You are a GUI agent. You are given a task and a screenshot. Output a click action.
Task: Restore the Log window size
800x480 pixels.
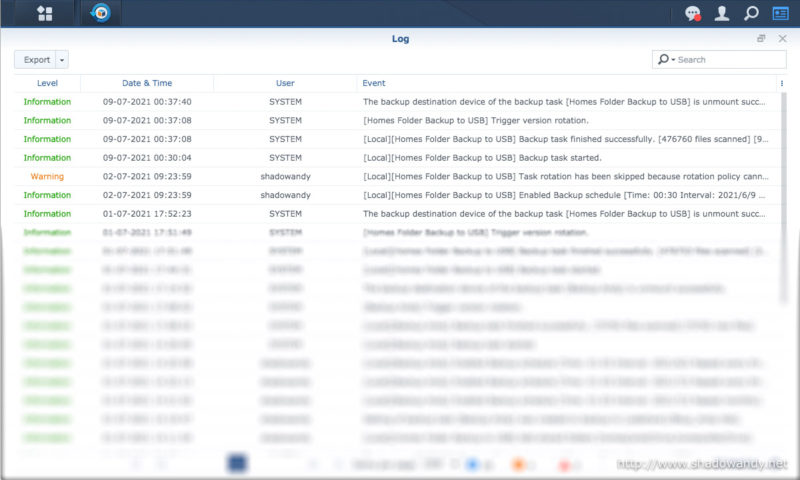point(761,38)
